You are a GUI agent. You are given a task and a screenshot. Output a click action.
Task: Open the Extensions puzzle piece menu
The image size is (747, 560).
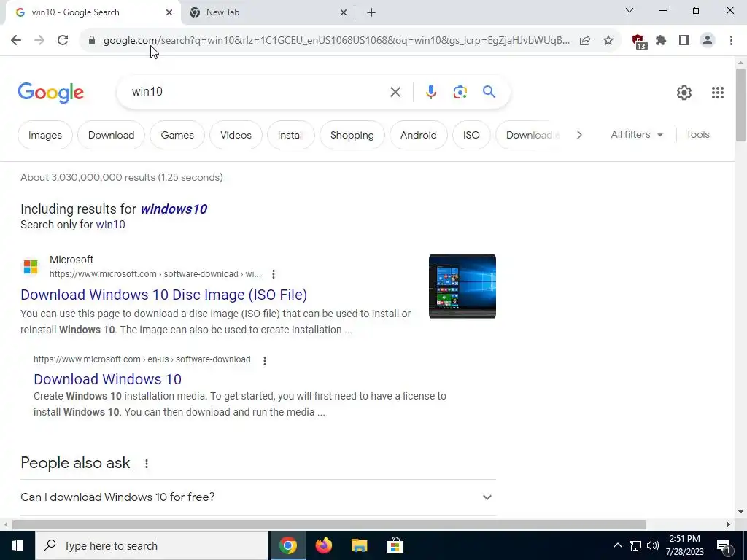click(661, 41)
